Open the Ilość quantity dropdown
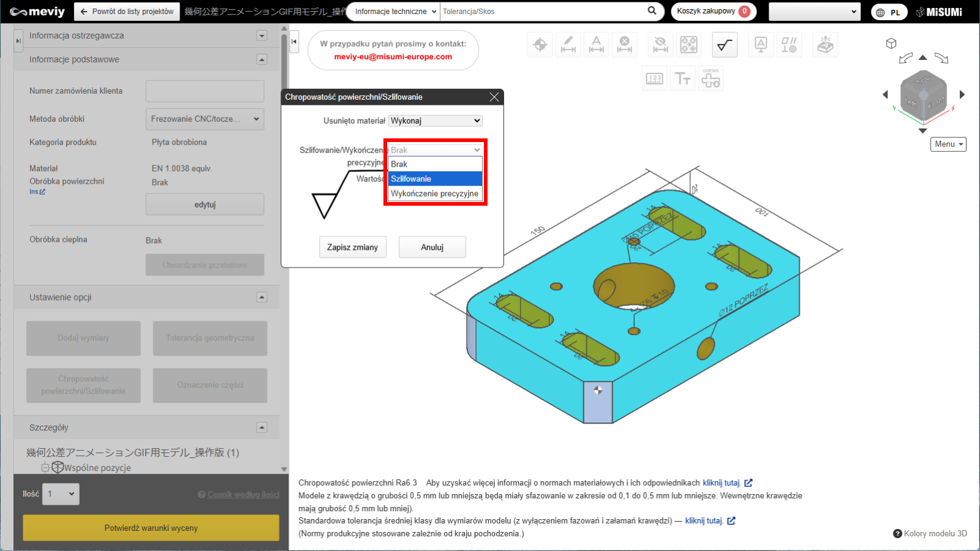 pyautogui.click(x=61, y=494)
